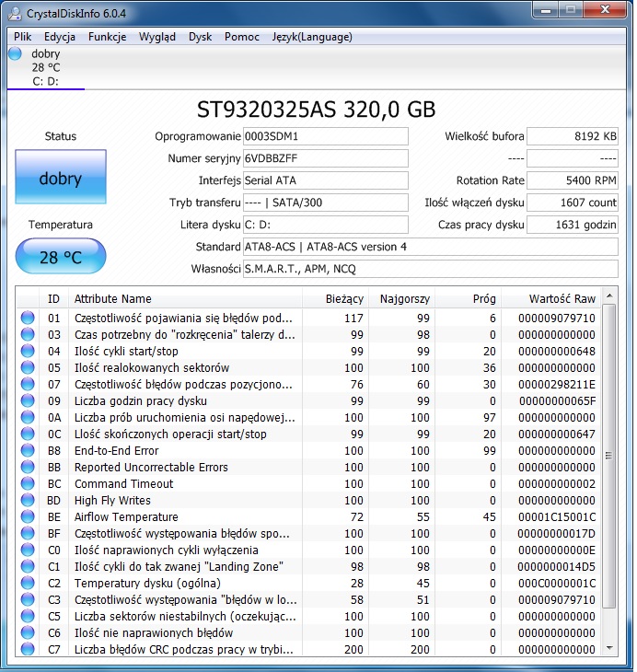This screenshot has height=672, width=637.
Task: Select row Liczba godzin pracy dysku
Action: pos(308,400)
